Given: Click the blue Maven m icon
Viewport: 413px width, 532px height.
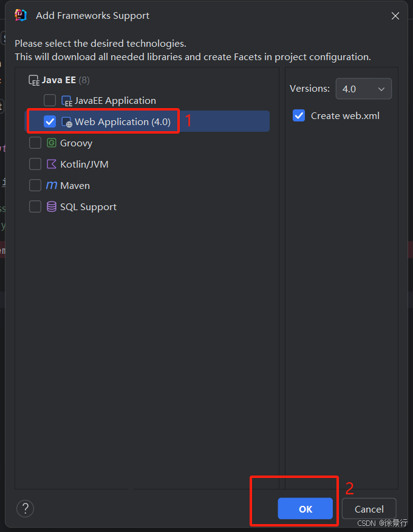Looking at the screenshot, I should click(x=51, y=185).
